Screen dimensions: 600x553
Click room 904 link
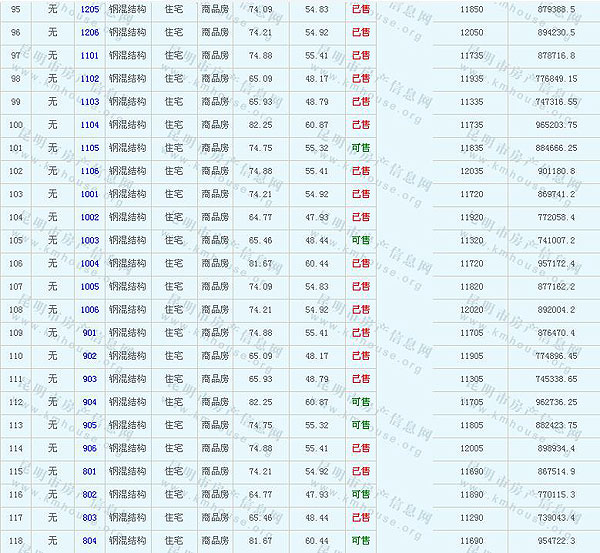[x=89, y=402]
